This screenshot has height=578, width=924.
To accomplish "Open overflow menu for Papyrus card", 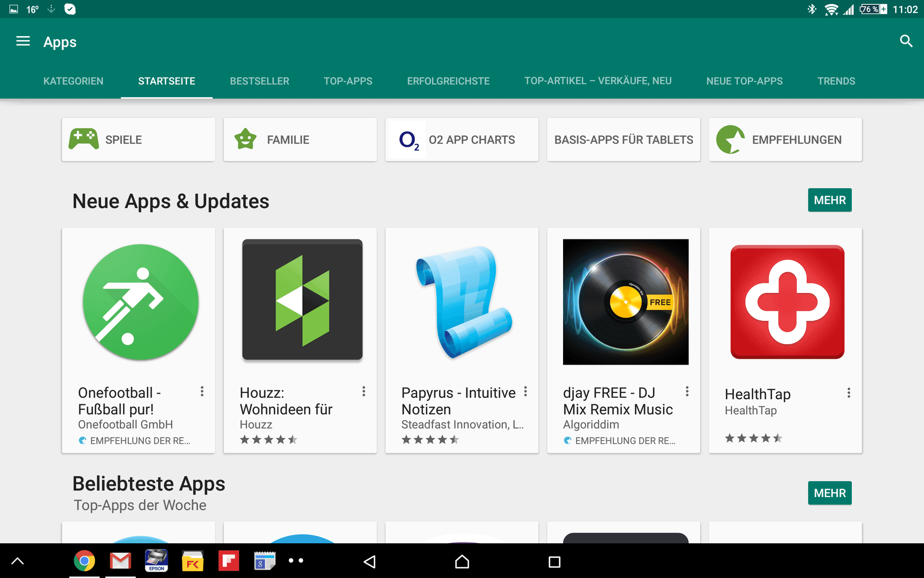I will pos(526,391).
